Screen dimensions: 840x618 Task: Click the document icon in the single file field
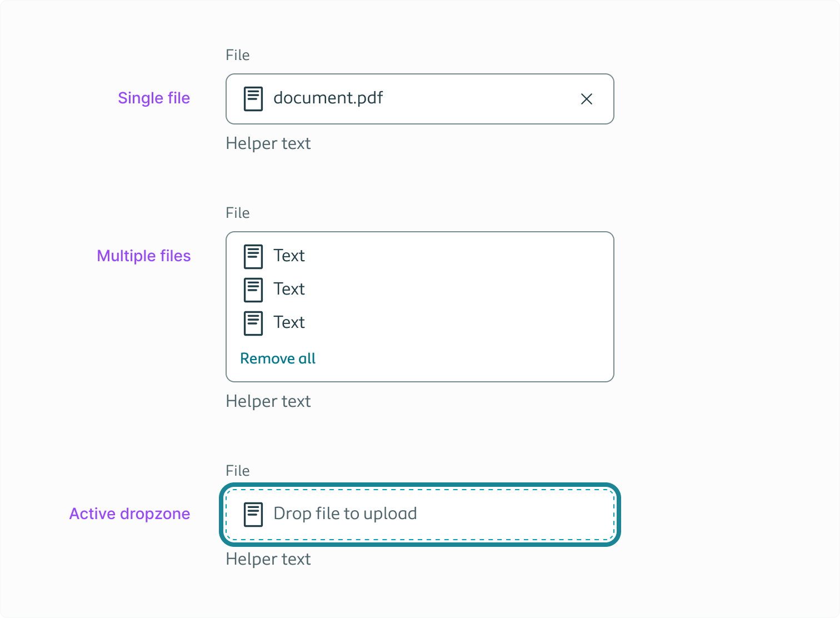tap(253, 98)
